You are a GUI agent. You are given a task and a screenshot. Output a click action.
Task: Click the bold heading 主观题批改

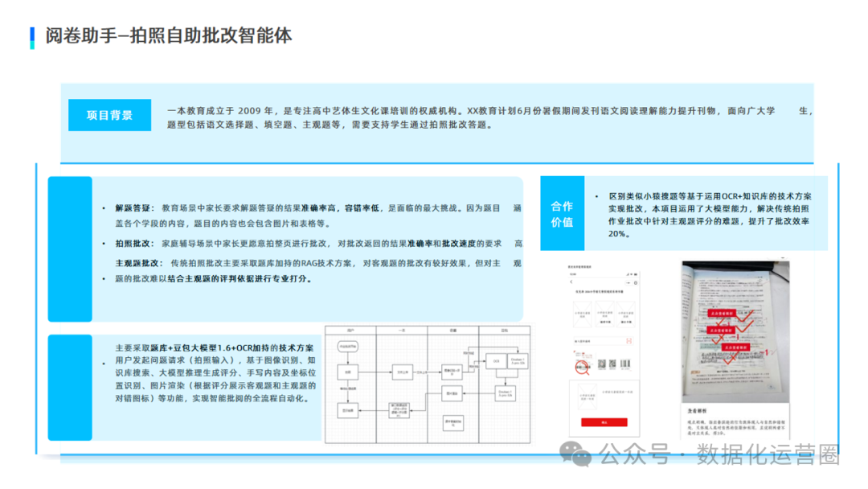[x=137, y=263]
